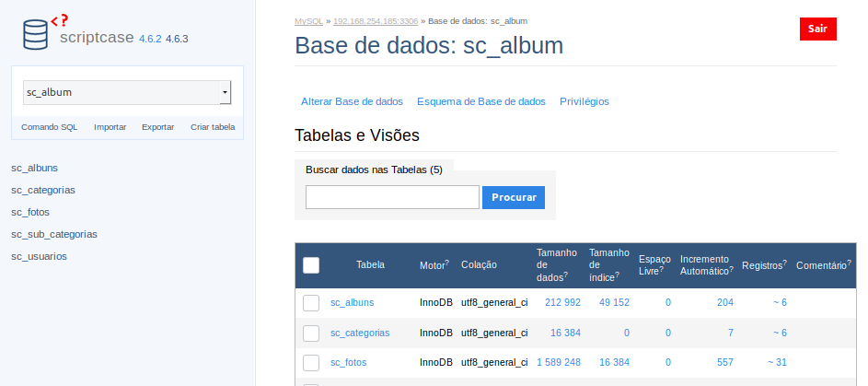
Task: Click Criar tabela link
Action: (213, 127)
